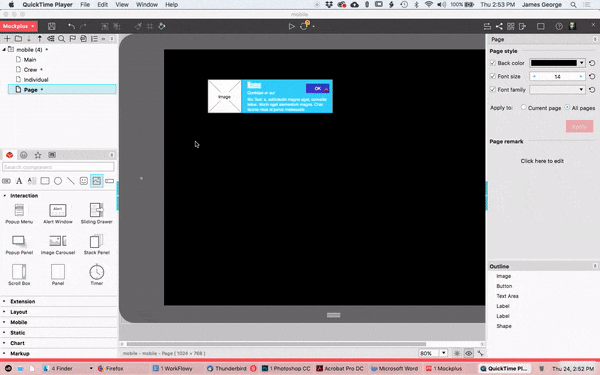This screenshot has height=375, width=600.
Task: Choose the circle shape tool
Action: (58, 181)
